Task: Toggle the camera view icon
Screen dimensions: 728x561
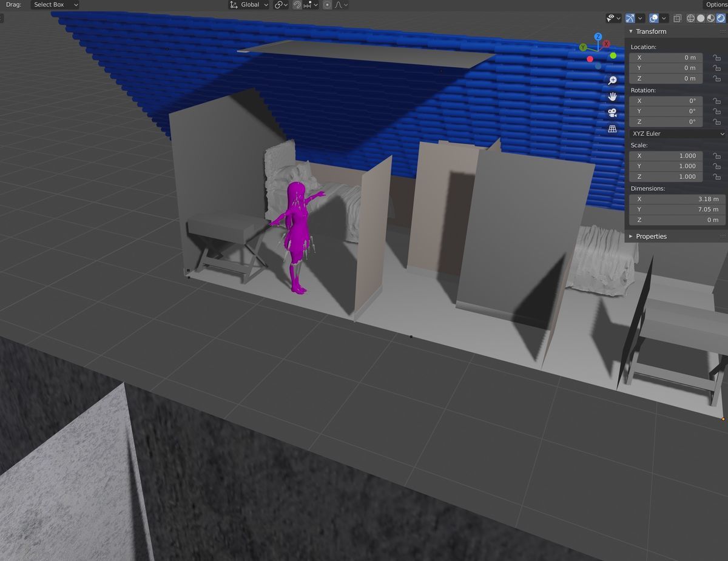Action: [x=612, y=112]
